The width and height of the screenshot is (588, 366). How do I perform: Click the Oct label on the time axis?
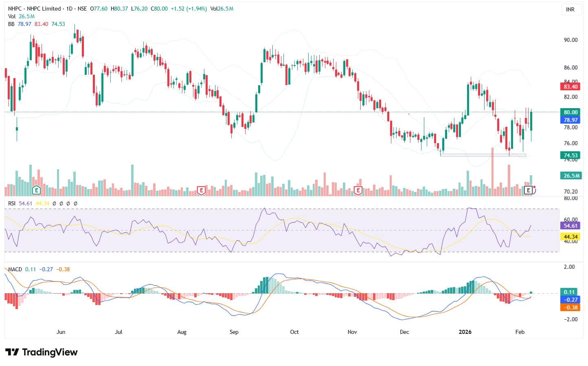click(x=294, y=332)
